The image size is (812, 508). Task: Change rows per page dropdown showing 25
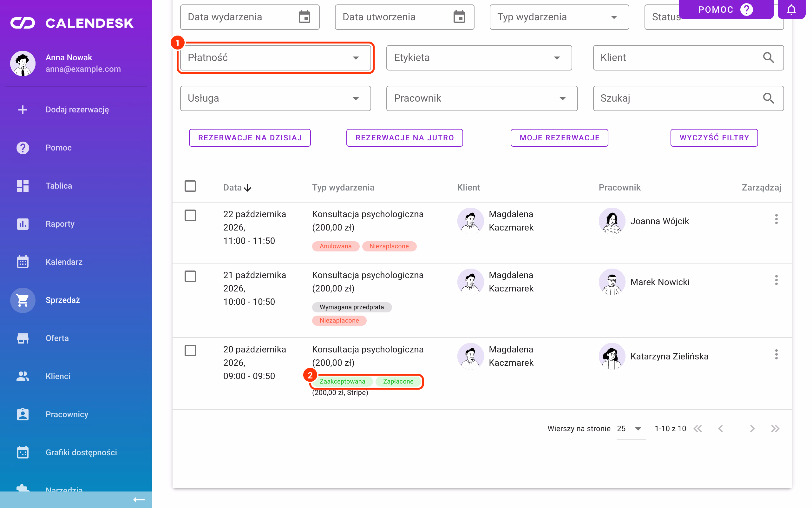631,429
